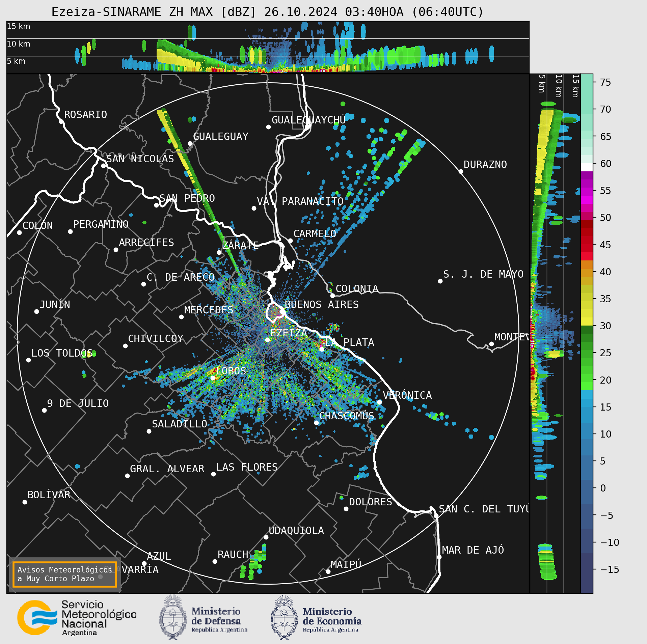This screenshot has height=644, width=647.
Task: Click the BOLÍVAR city label
Action: (x=49, y=495)
